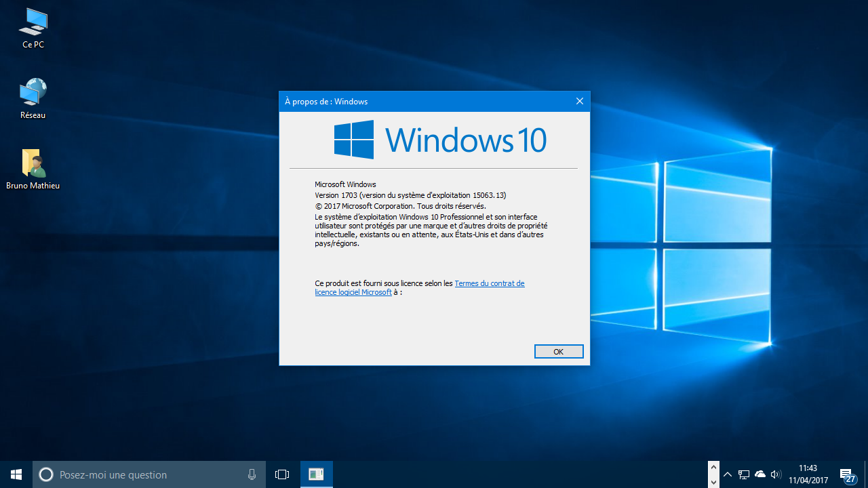
Task: Open the taskbar clock and date
Action: [x=808, y=474]
